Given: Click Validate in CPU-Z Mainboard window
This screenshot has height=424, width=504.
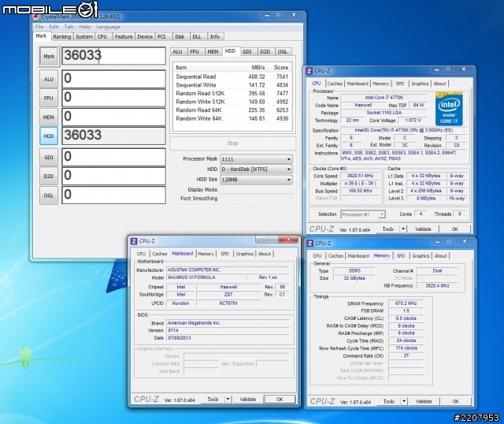Looking at the screenshot, I should point(248,400).
